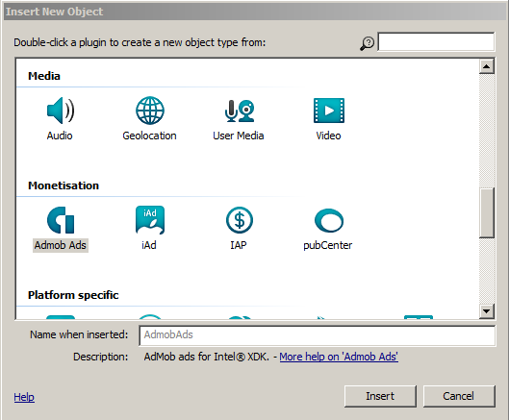Pick the Video plugin icon

point(329,111)
